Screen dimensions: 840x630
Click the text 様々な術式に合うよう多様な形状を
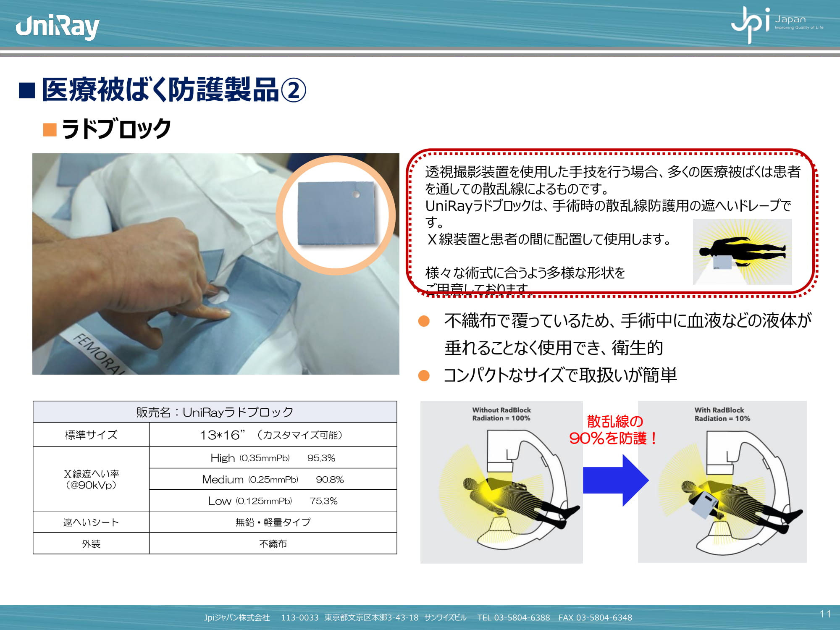click(525, 273)
